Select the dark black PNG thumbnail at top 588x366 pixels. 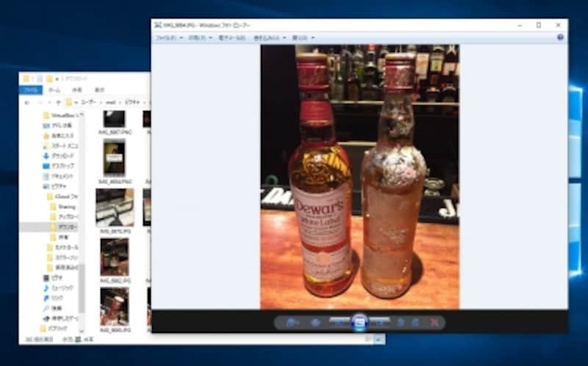coord(115,119)
